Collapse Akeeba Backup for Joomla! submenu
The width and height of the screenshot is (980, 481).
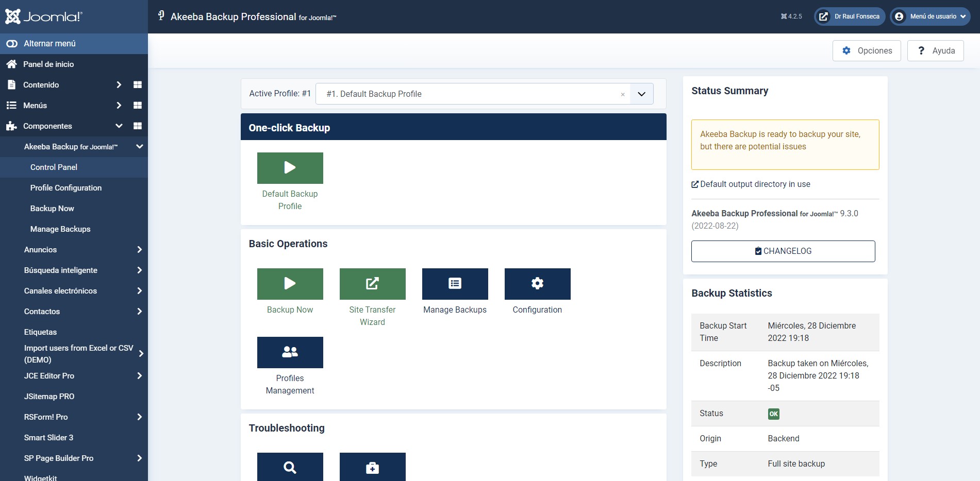pos(139,147)
